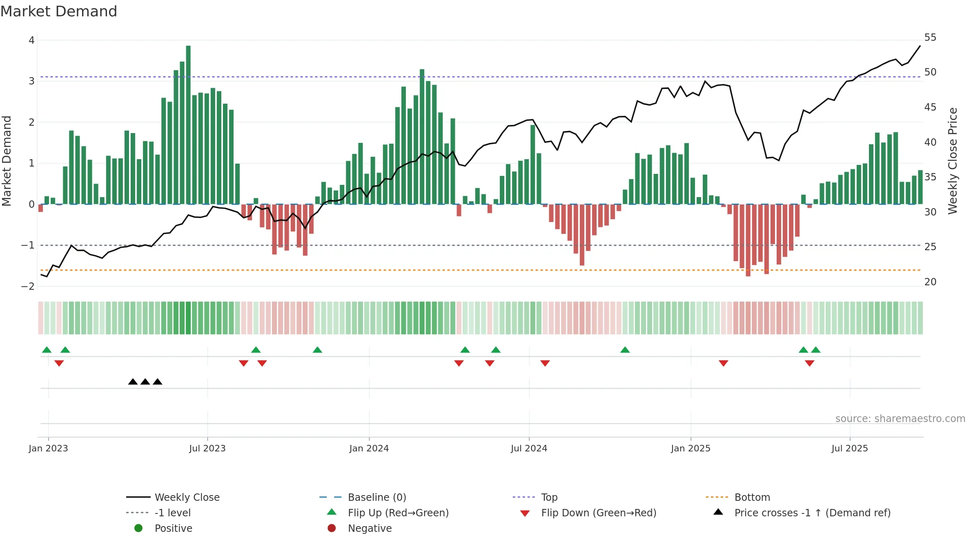Toggle the Top legend entry
Image resolution: width=980 pixels, height=551 pixels.
click(535, 497)
